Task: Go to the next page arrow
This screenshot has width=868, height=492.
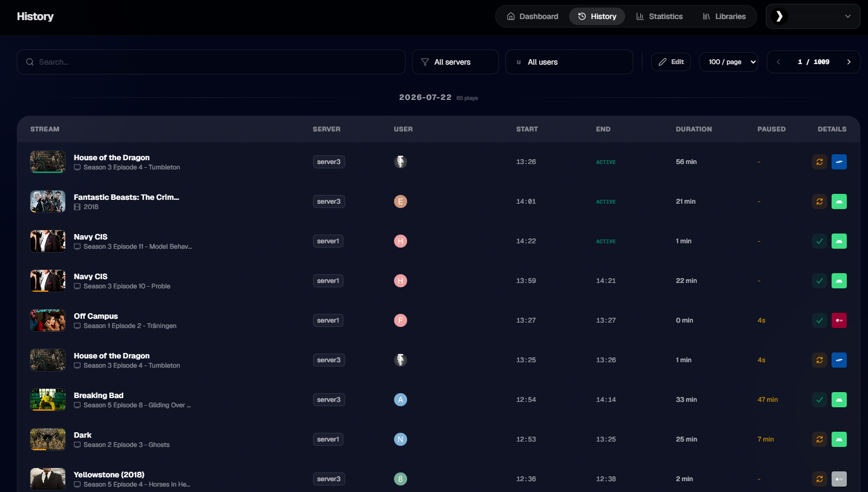Action: click(849, 62)
